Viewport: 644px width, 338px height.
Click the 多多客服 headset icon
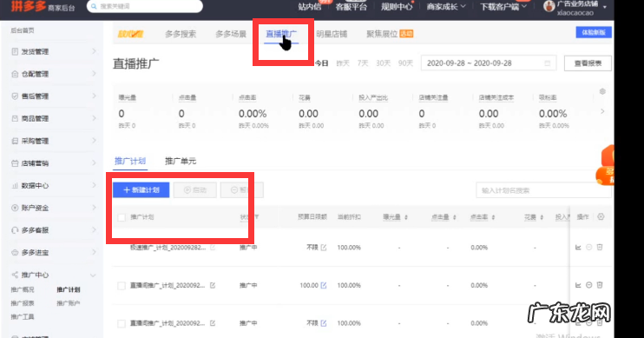[16, 230]
